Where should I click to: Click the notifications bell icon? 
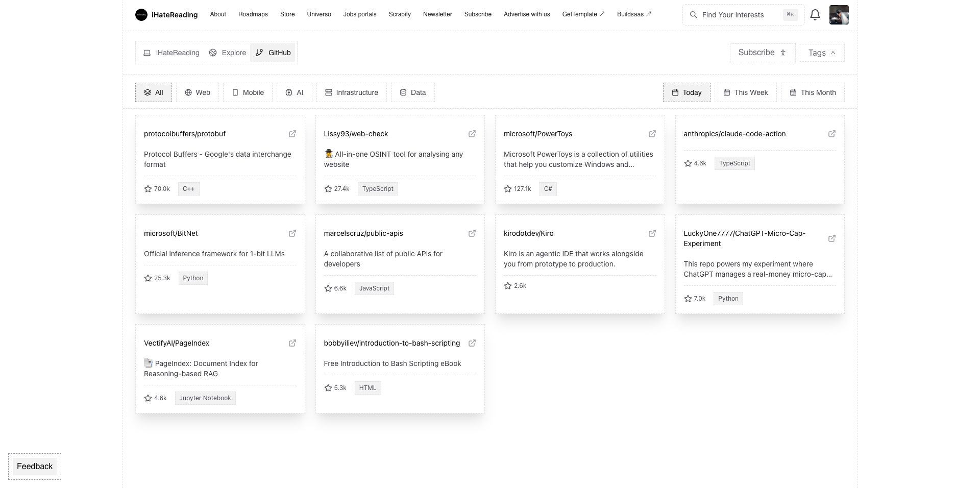click(x=815, y=15)
